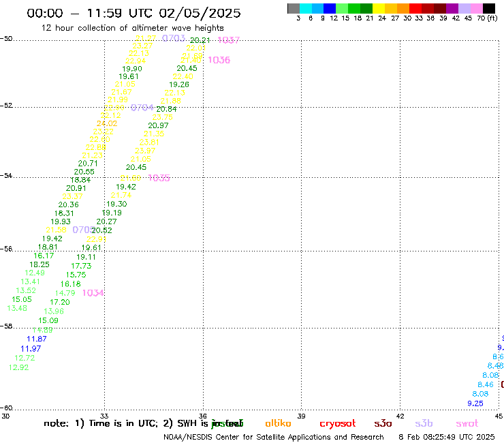Image resolution: width=504 pixels, height=443 pixels.
Task: Click the green wave height 19.90
Action: pyautogui.click(x=131, y=69)
